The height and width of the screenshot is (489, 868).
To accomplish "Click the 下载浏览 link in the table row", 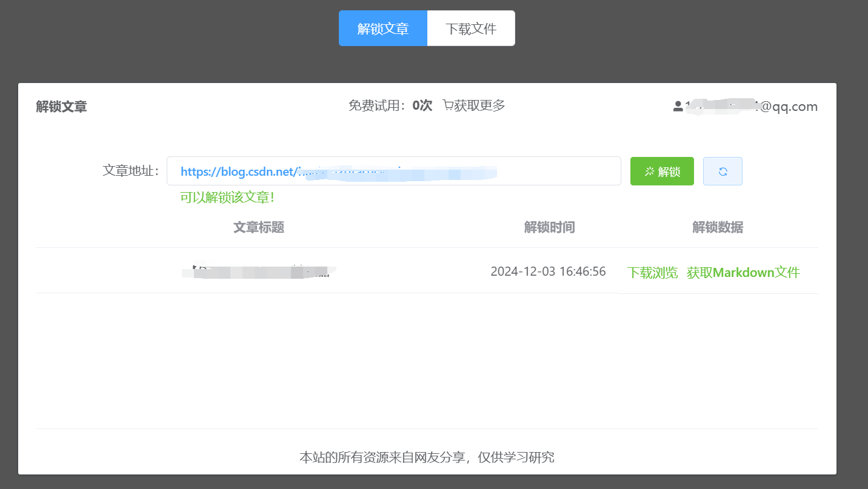I will [x=653, y=272].
